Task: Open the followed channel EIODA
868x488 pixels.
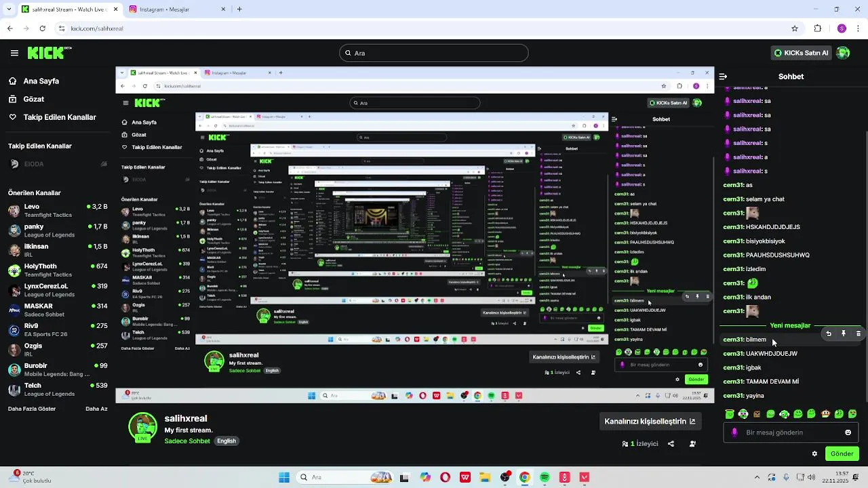Action: pyautogui.click(x=58, y=164)
